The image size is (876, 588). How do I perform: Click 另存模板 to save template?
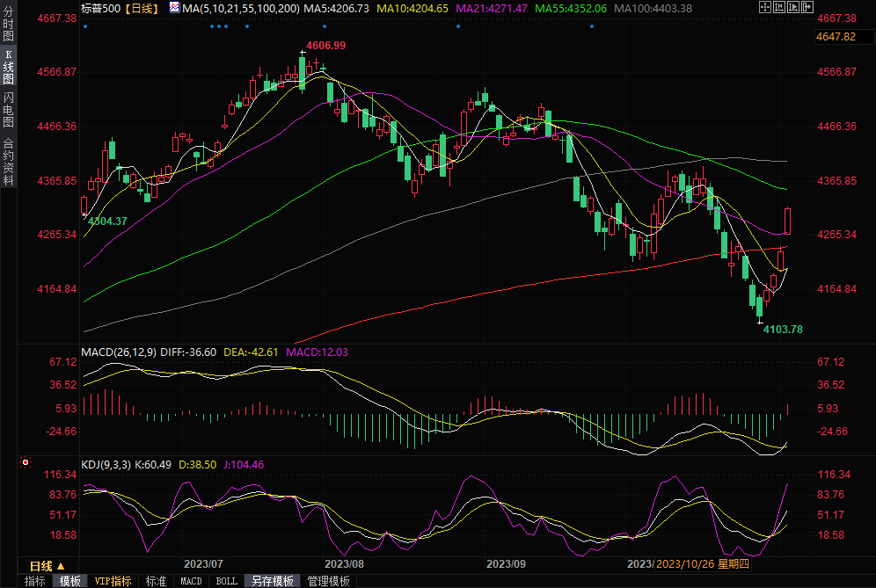tap(272, 581)
